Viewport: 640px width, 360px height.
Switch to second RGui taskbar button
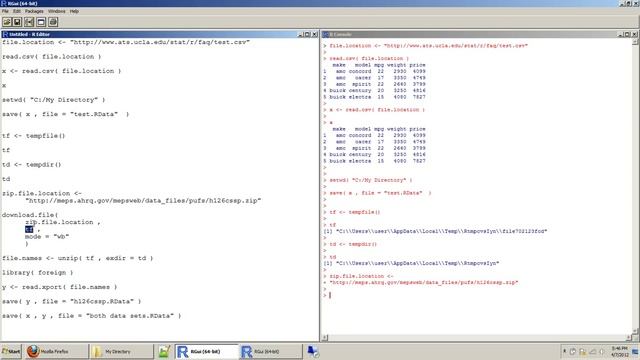coord(271,351)
